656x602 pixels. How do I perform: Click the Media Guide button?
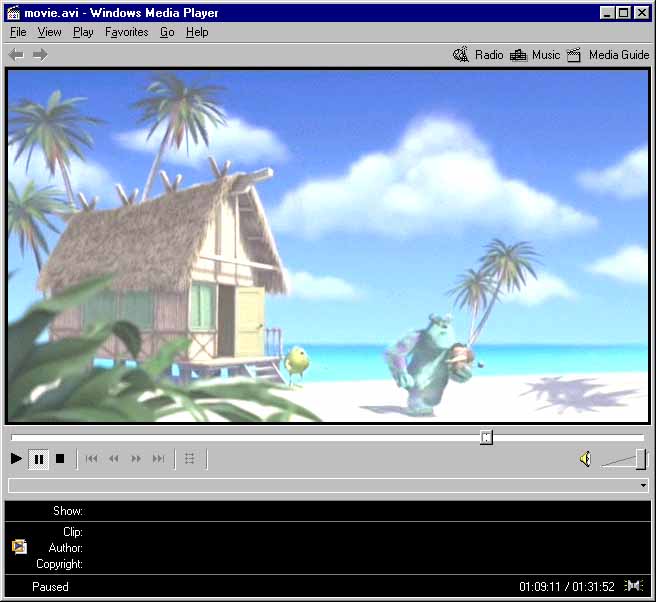[608, 55]
